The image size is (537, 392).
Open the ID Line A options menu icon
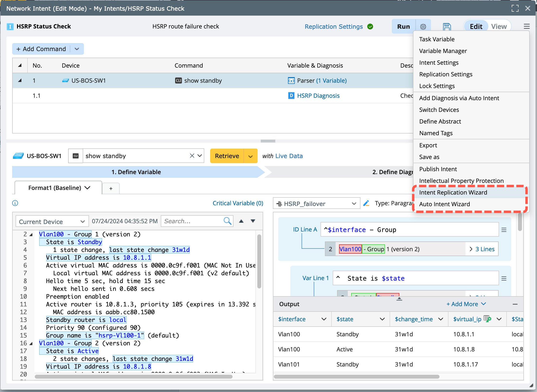point(504,230)
